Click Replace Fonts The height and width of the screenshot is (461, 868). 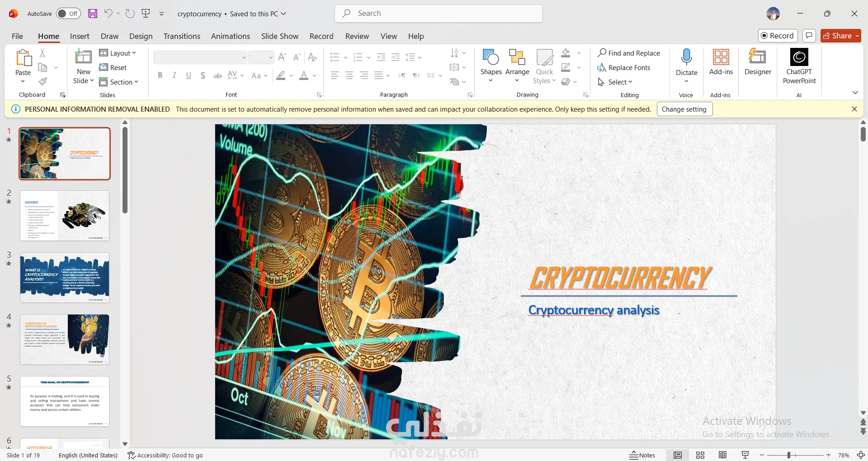click(x=623, y=67)
